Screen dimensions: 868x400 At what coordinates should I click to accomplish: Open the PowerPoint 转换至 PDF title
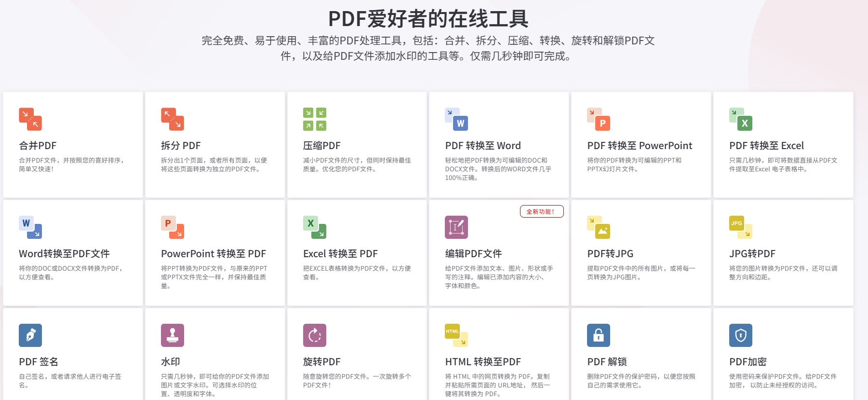[214, 254]
